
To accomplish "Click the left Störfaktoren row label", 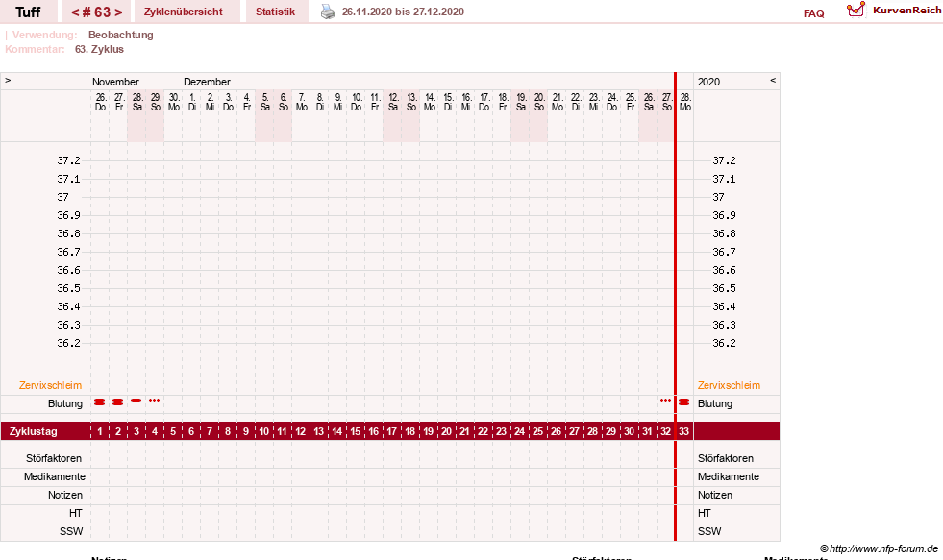I will point(54,458).
